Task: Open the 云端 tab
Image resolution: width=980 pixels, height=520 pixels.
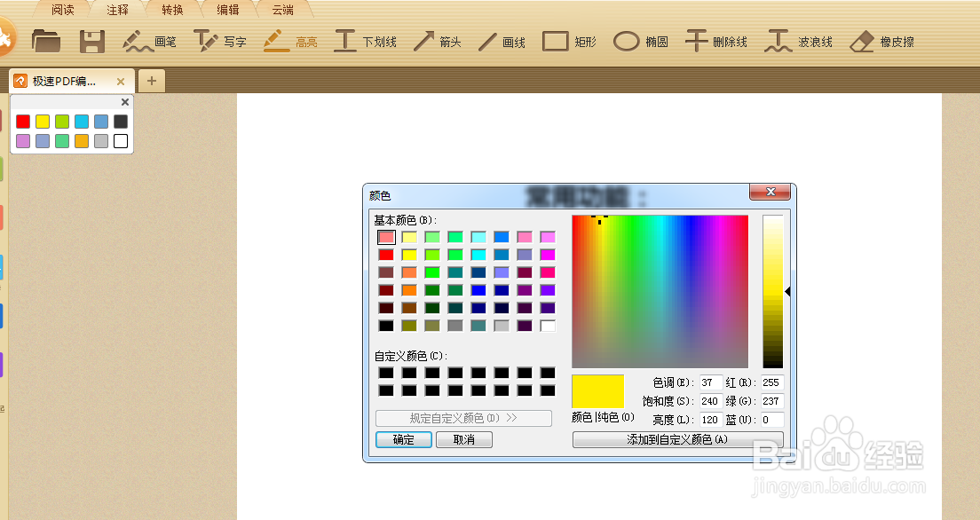Action: [x=282, y=10]
